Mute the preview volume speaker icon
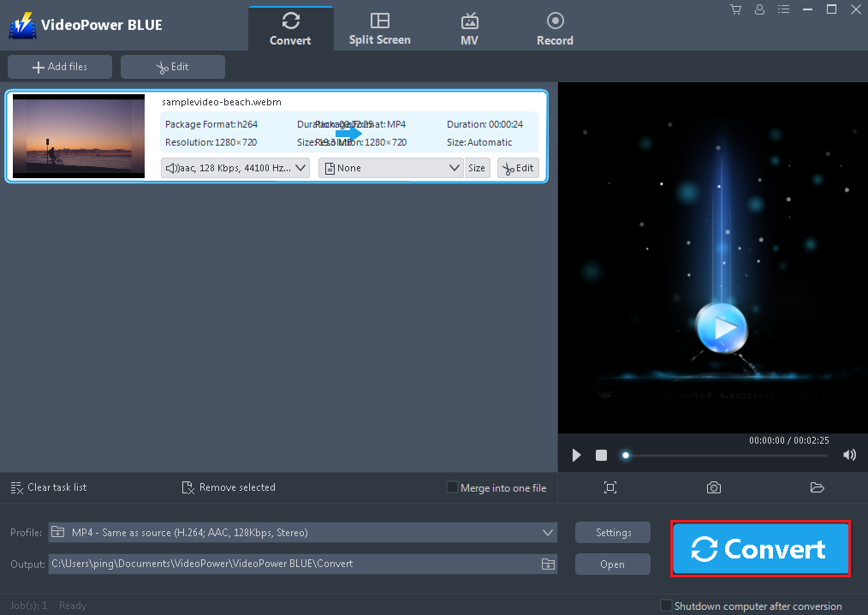868x615 pixels. [x=849, y=455]
